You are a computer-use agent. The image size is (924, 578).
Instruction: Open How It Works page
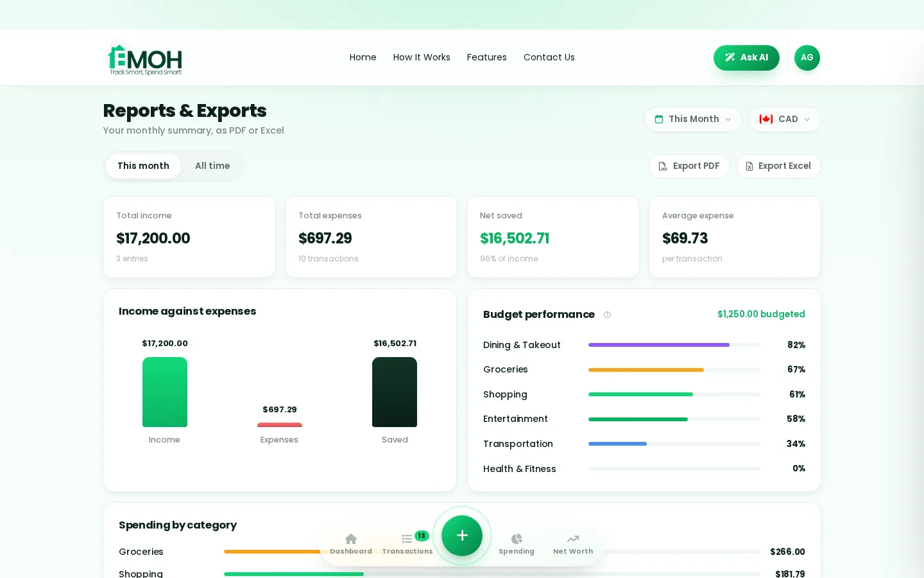tap(422, 57)
